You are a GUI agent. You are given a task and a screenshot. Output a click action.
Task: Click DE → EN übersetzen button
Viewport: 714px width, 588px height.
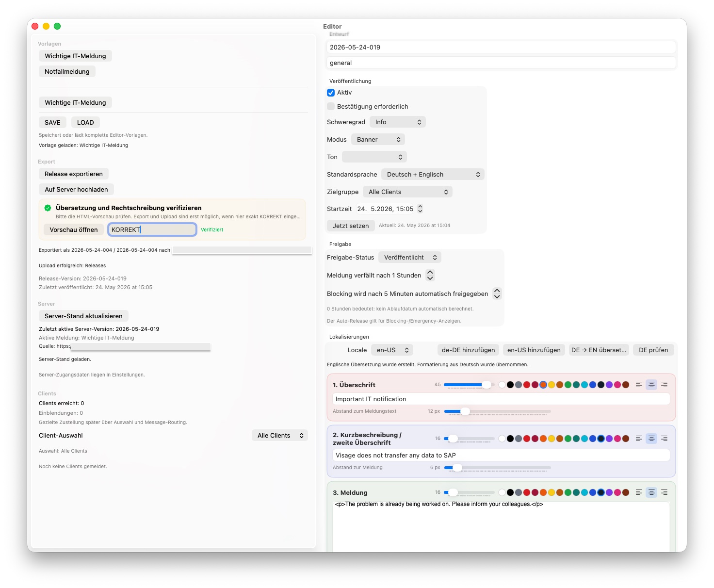(599, 350)
